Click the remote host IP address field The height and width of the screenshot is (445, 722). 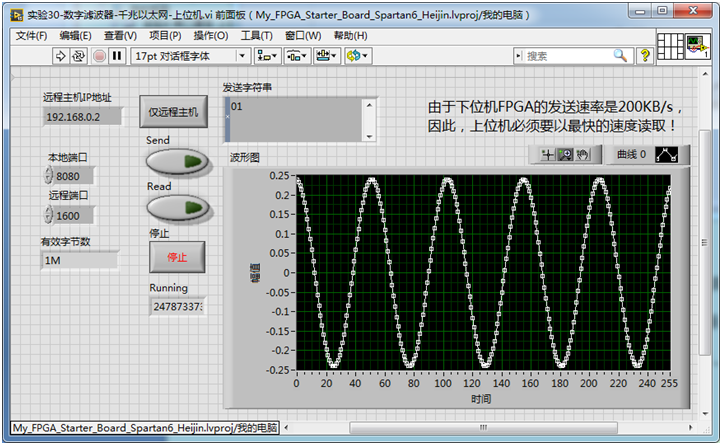click(82, 117)
